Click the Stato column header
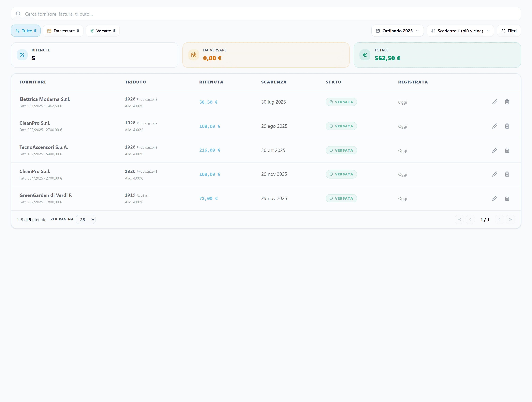The image size is (532, 402). (334, 82)
